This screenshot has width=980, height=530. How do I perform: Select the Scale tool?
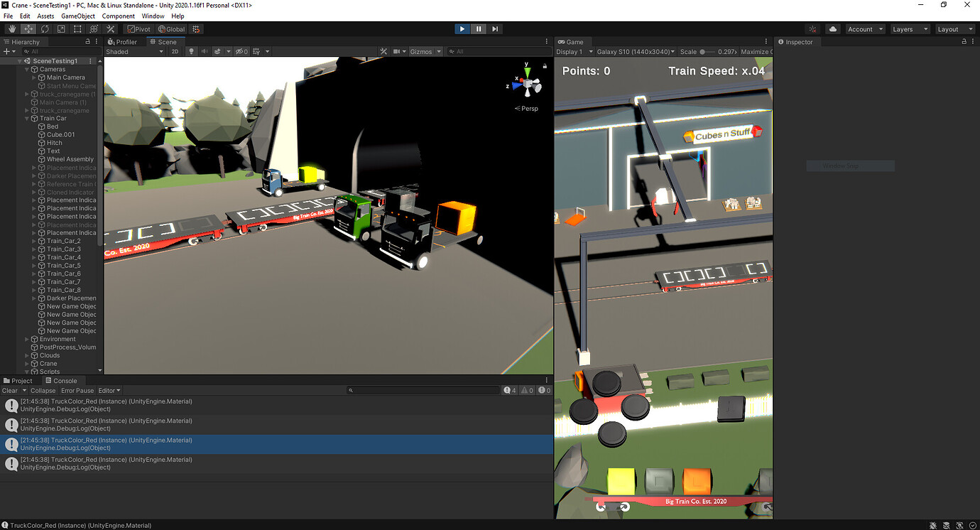click(62, 28)
